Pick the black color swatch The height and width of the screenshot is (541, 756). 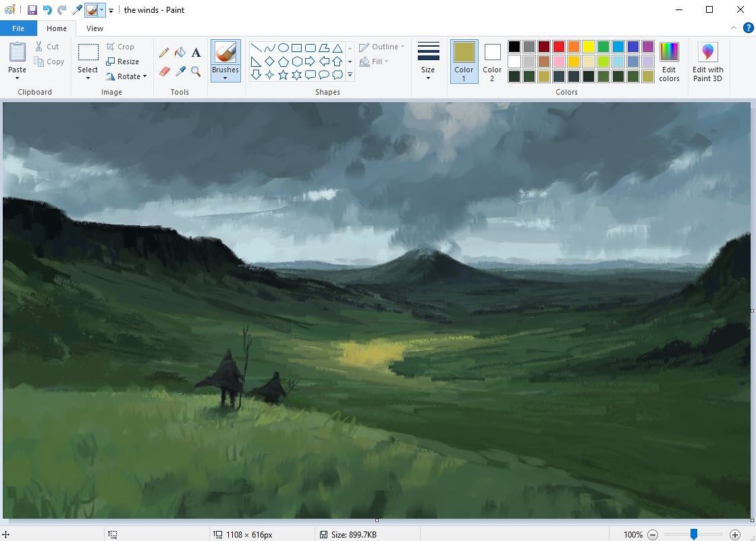pos(514,47)
